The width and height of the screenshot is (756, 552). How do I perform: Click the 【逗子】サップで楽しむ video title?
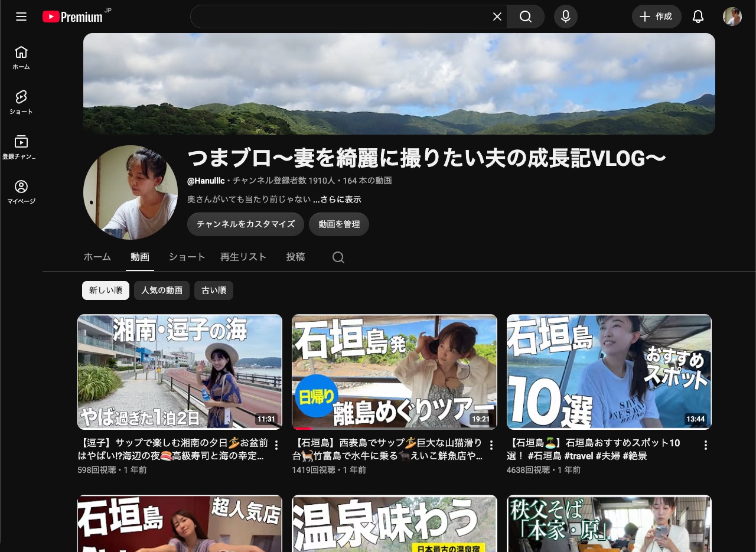(172, 449)
